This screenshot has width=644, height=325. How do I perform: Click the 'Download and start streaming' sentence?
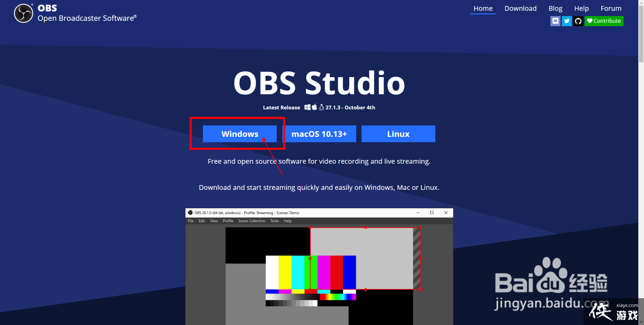click(319, 187)
